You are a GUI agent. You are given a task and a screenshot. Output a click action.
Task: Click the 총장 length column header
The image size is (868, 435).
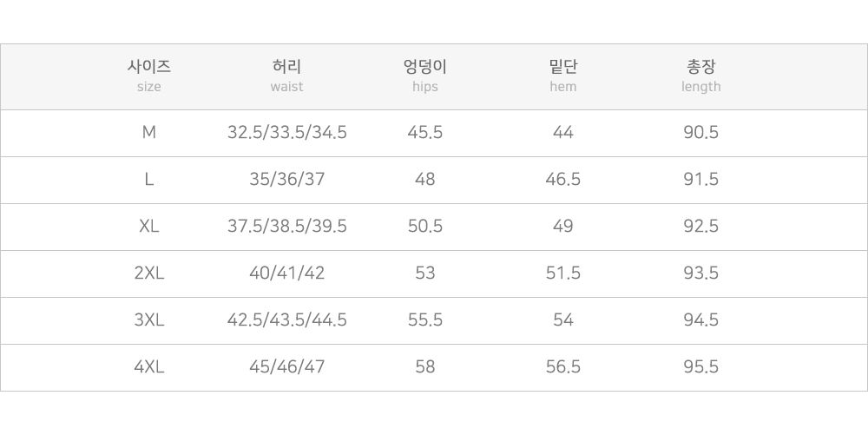click(700, 76)
